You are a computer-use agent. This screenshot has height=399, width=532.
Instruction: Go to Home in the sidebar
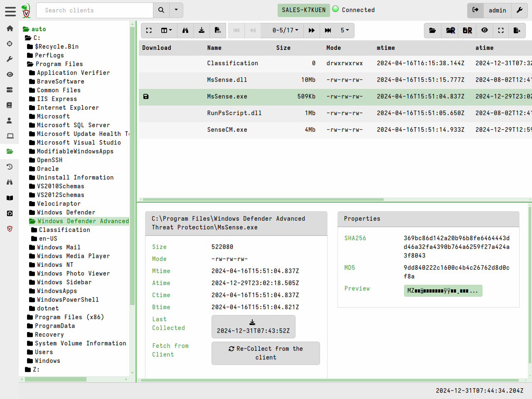coord(10,28)
